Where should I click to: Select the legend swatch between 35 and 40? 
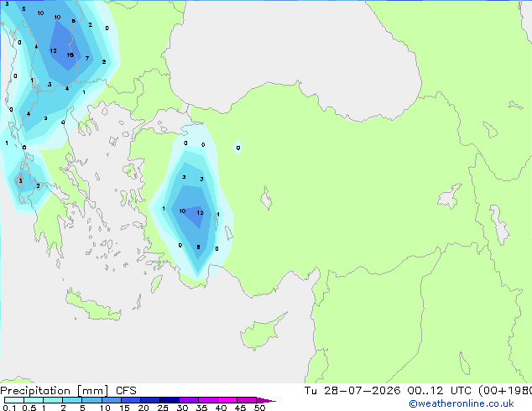(x=208, y=400)
